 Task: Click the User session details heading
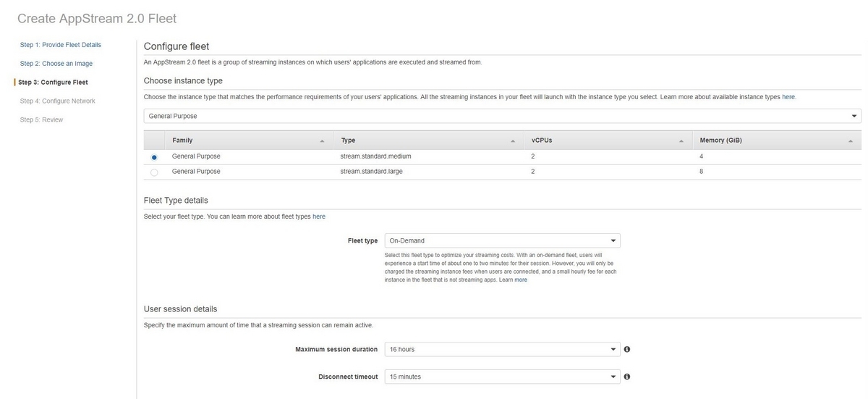[180, 309]
